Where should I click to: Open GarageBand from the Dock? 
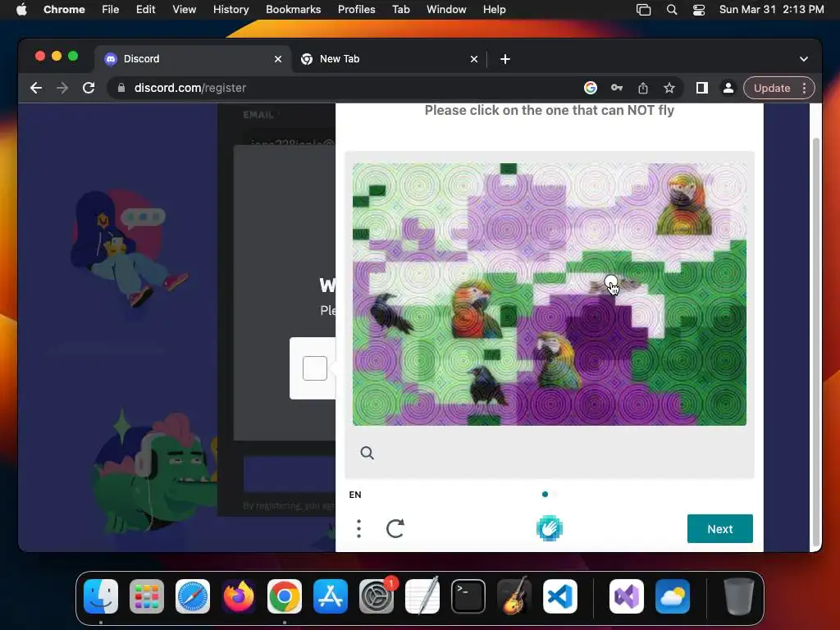point(514,596)
